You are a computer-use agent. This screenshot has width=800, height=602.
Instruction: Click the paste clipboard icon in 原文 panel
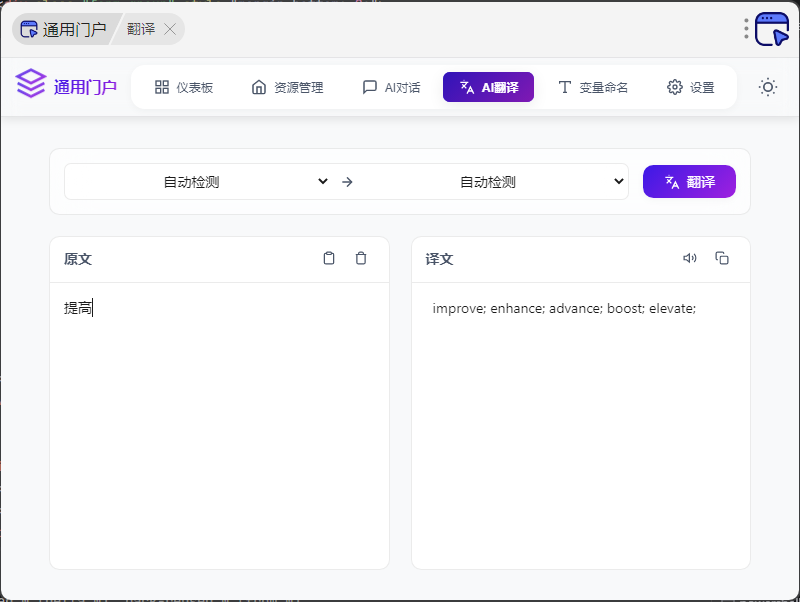[329, 258]
